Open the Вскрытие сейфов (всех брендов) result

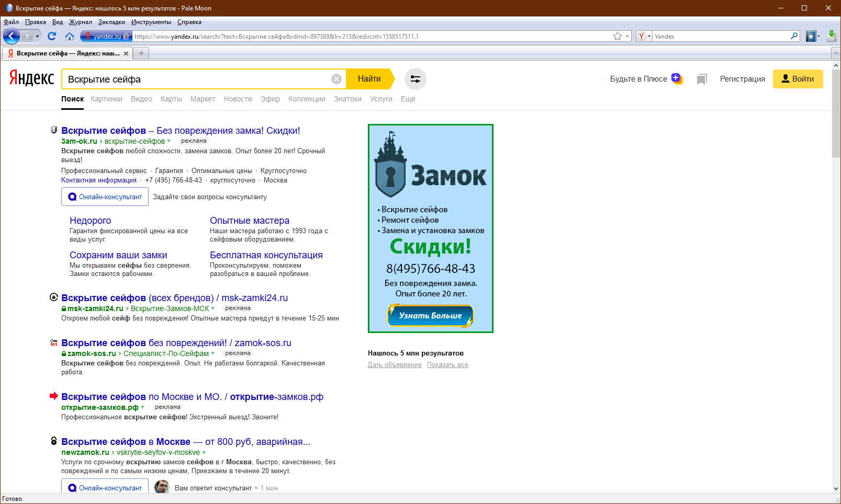click(x=174, y=298)
